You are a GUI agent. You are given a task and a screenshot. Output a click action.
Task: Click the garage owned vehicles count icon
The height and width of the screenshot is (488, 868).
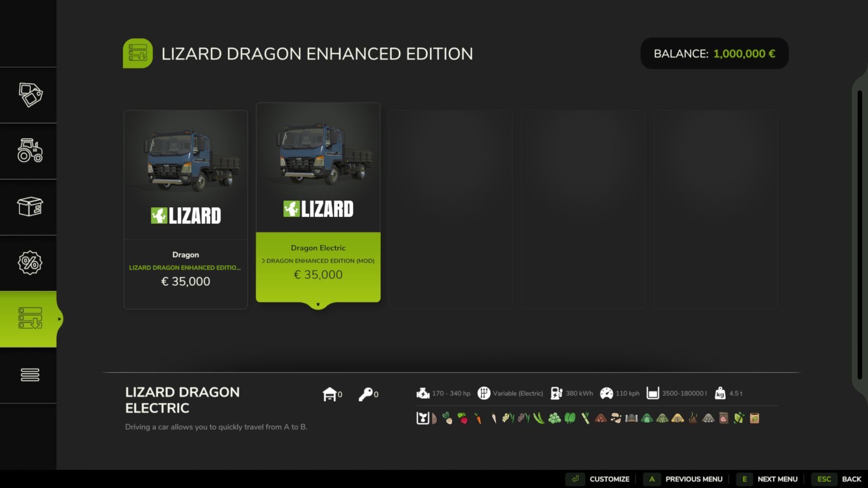(x=330, y=394)
